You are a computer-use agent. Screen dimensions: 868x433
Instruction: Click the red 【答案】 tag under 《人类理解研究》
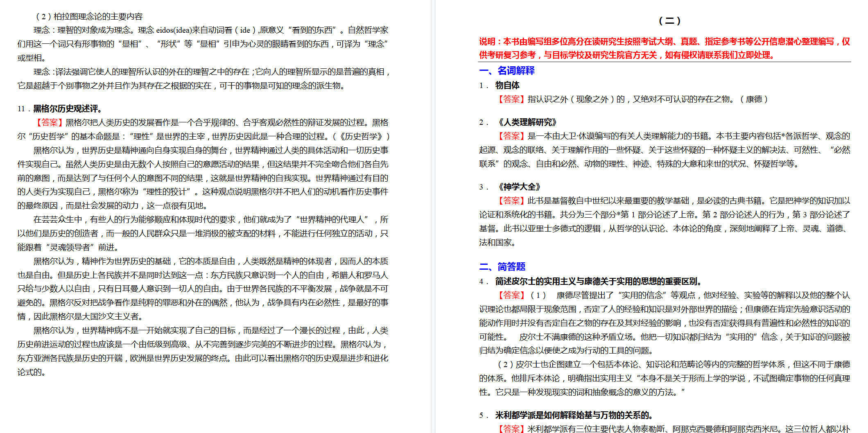511,136
